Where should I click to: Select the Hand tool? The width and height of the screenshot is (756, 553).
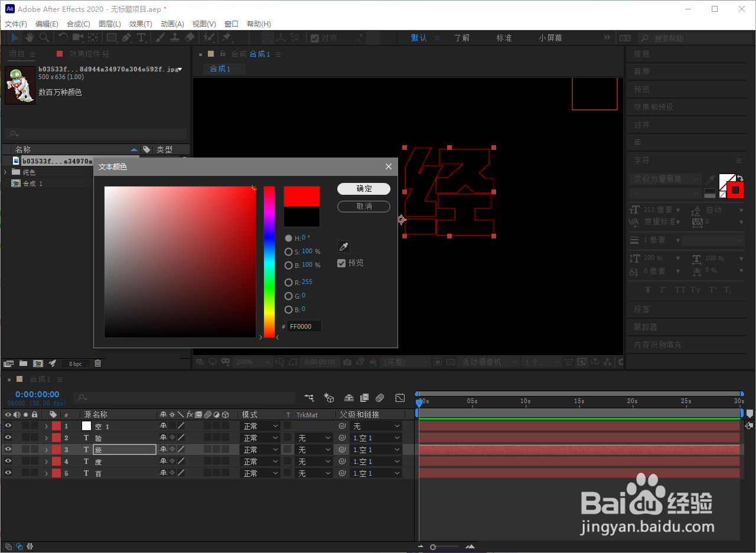[x=29, y=37]
